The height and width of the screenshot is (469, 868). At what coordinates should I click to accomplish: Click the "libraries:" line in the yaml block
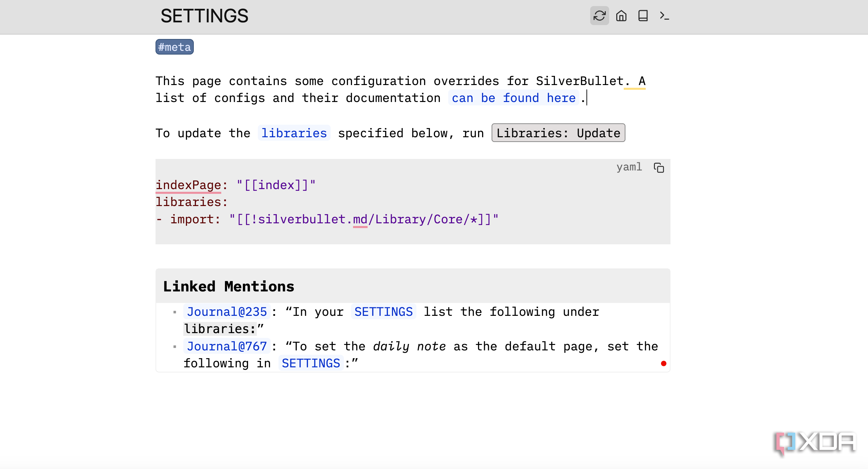pyautogui.click(x=192, y=202)
